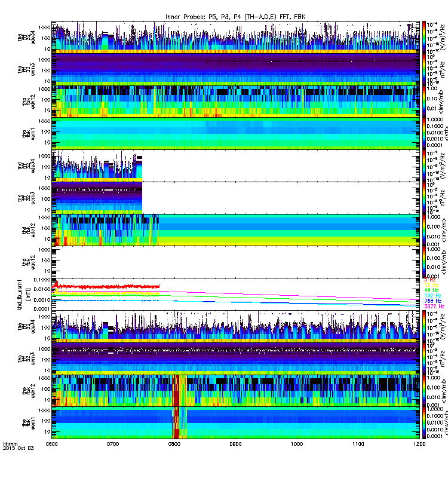Click the "1000" time axis label
Image resolution: width=448 pixels, height=478 pixels.
point(297,444)
